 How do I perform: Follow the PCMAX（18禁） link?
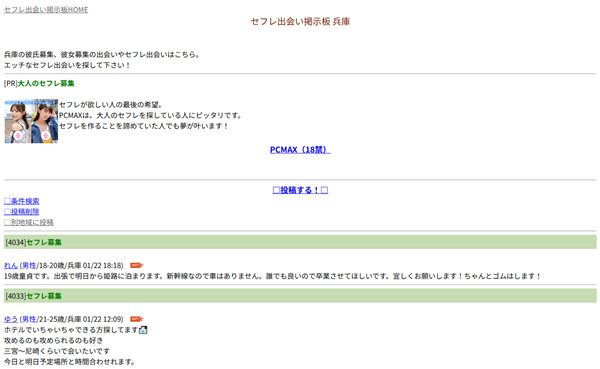click(x=300, y=150)
